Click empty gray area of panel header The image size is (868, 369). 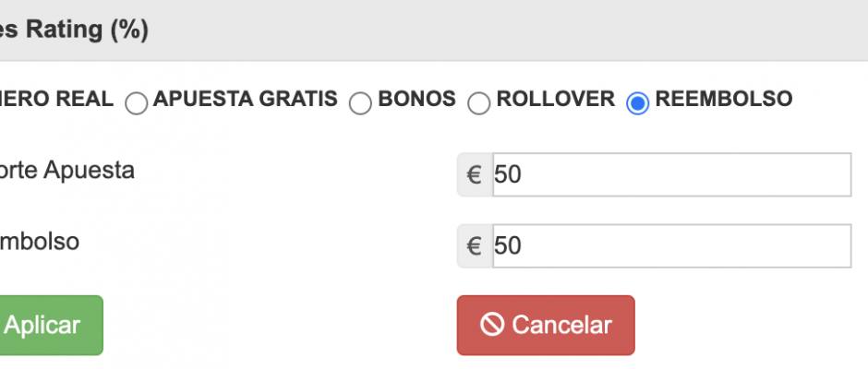[499, 30]
